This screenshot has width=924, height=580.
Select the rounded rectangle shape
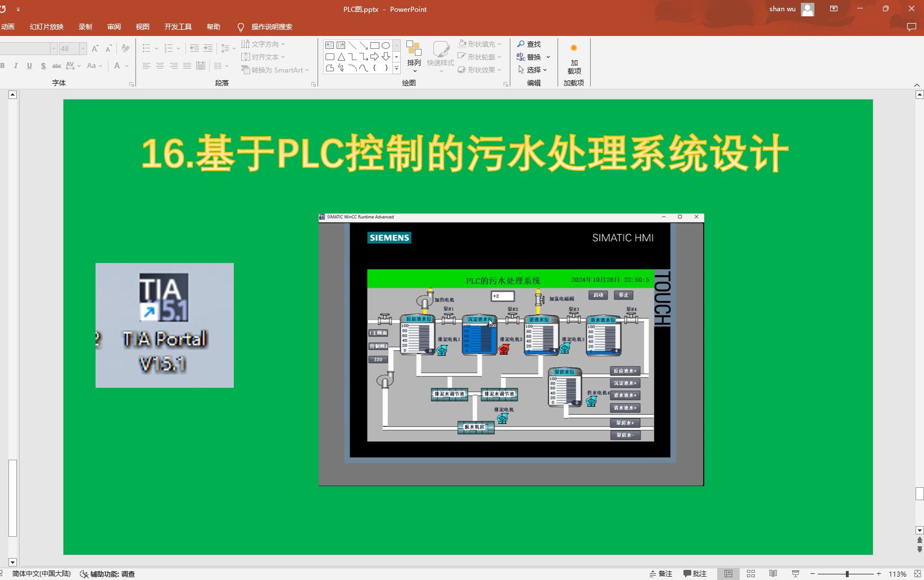(x=329, y=57)
